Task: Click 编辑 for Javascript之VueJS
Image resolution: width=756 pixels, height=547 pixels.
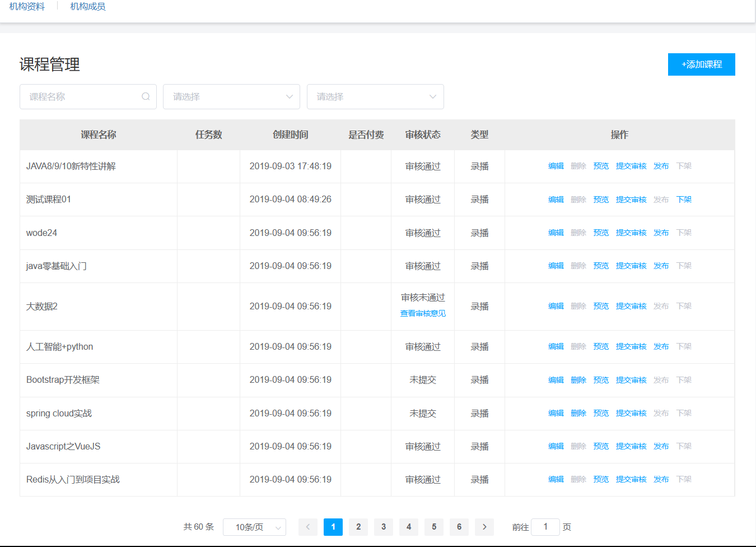Action: 556,446
